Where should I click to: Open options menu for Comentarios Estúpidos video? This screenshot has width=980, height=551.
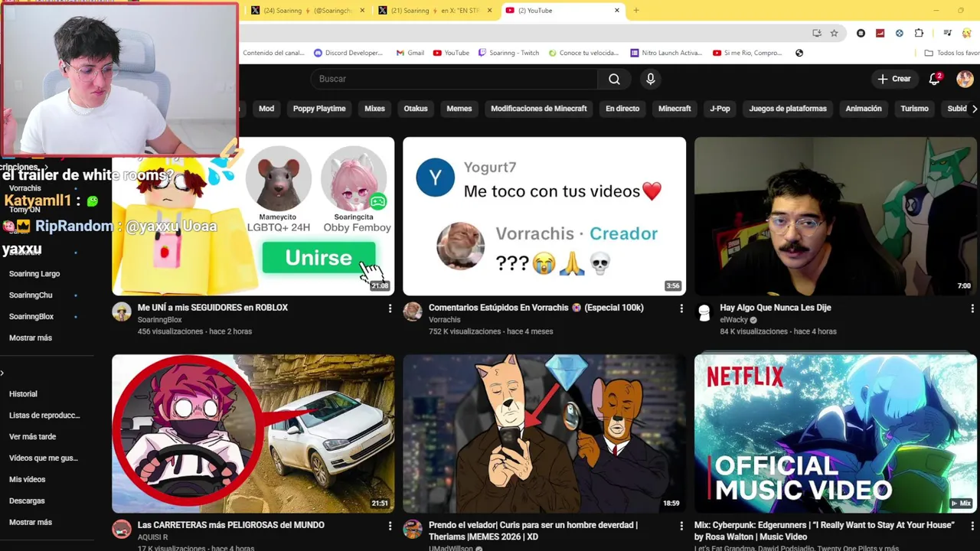click(681, 308)
